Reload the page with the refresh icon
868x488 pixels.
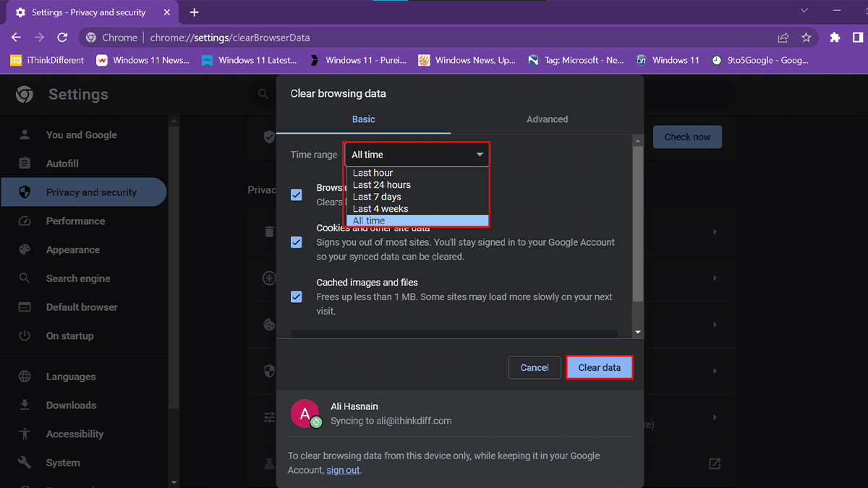(x=62, y=38)
